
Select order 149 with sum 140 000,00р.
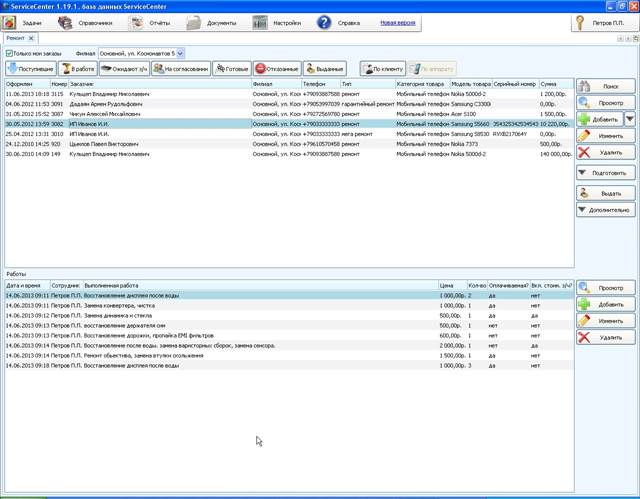tap(289, 154)
